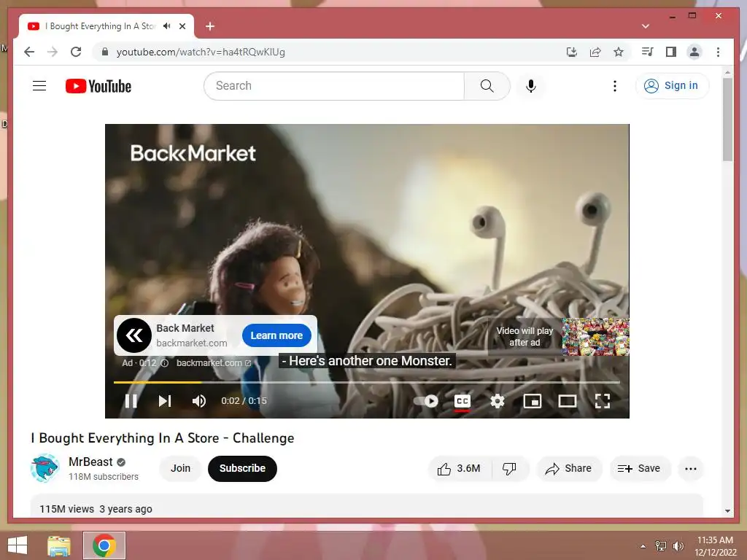Toggle Chrome side panel icon
747x560 pixels.
671,52
